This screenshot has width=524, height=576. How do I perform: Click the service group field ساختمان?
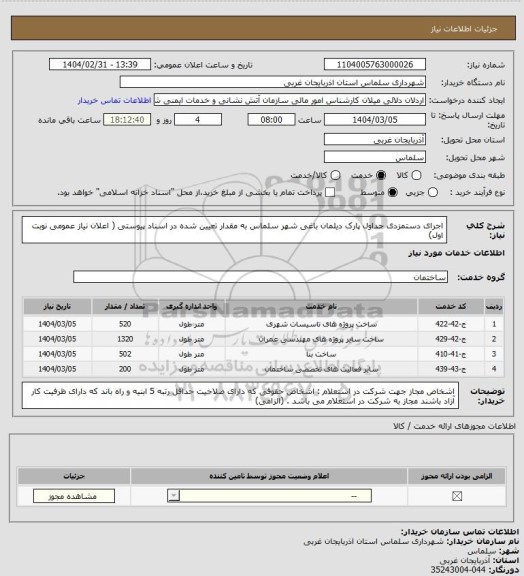point(260,277)
